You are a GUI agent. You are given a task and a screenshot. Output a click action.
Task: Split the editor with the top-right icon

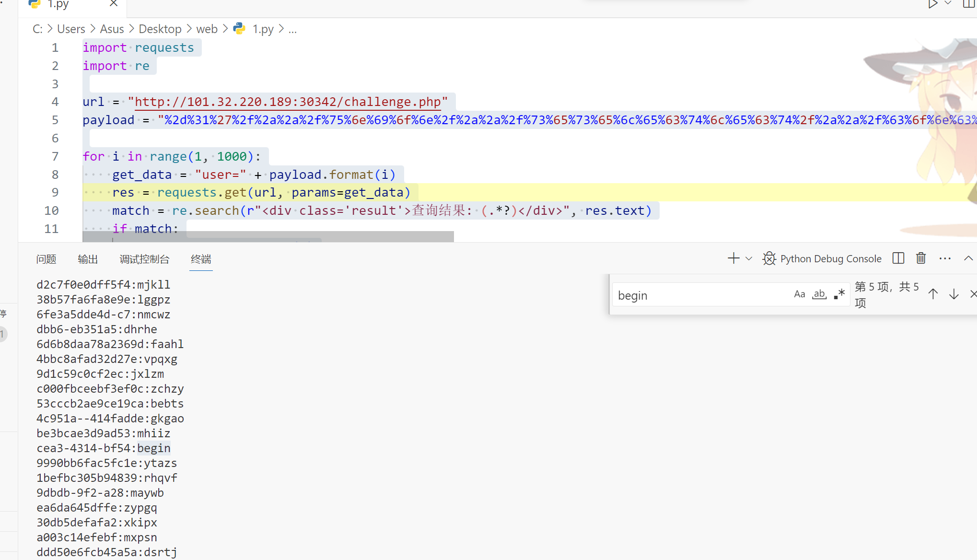coord(969,4)
